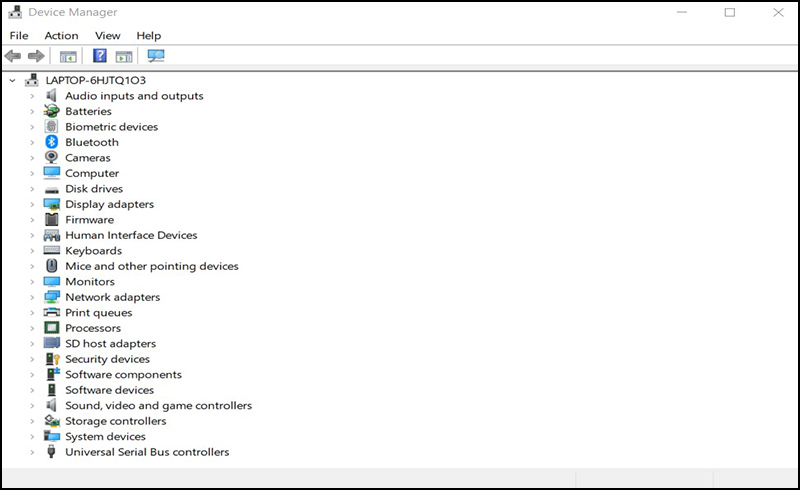
Task: Click the Network adapters icon
Action: click(52, 297)
